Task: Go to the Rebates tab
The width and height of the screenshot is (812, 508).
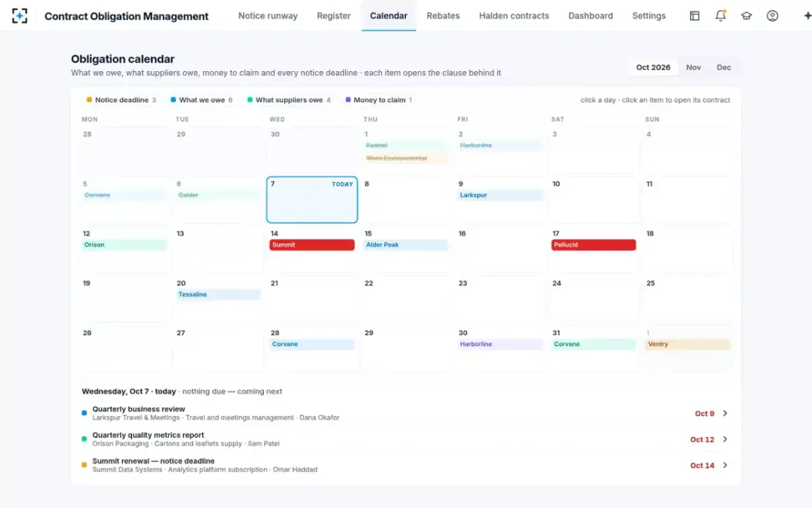Action: [x=443, y=16]
